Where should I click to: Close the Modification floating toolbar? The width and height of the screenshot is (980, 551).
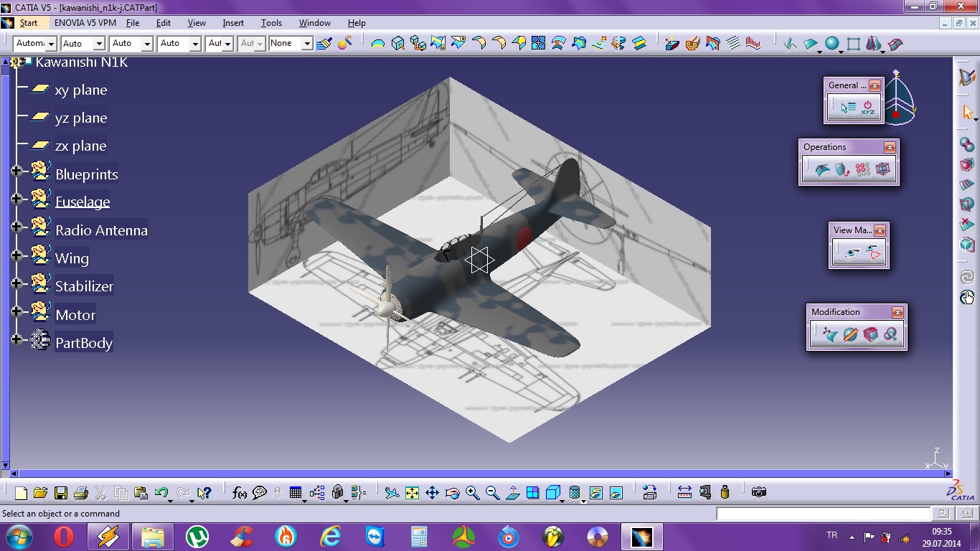(x=897, y=312)
